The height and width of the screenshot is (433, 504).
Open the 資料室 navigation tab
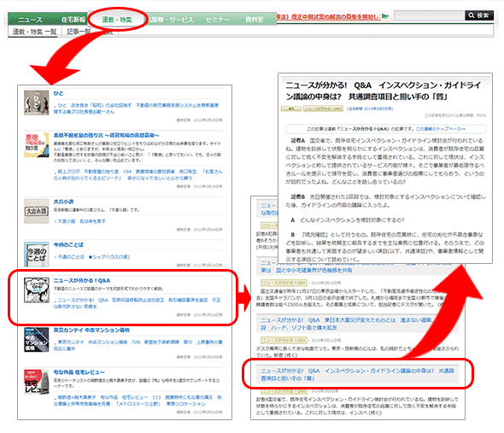point(255,20)
